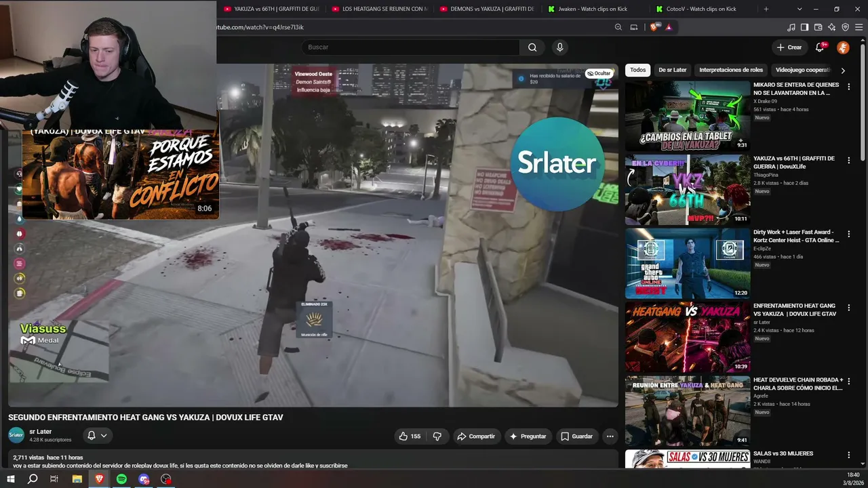Open the Brave VPN shield icon
This screenshot has height=488, width=868.
click(x=845, y=27)
